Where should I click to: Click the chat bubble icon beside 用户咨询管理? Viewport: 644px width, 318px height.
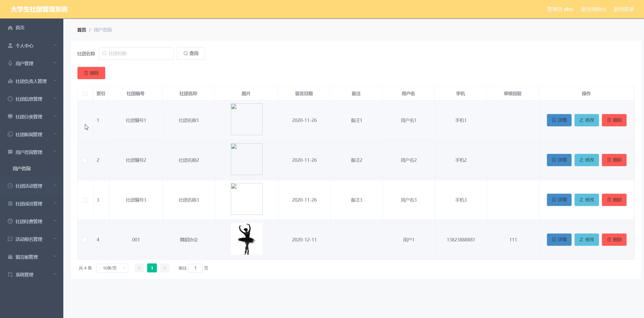(10, 152)
